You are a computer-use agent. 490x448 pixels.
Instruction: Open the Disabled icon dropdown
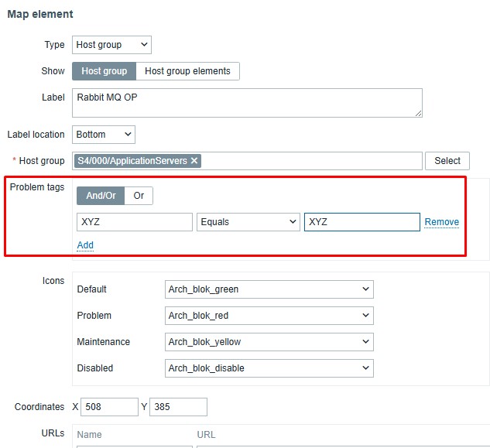tap(269, 368)
